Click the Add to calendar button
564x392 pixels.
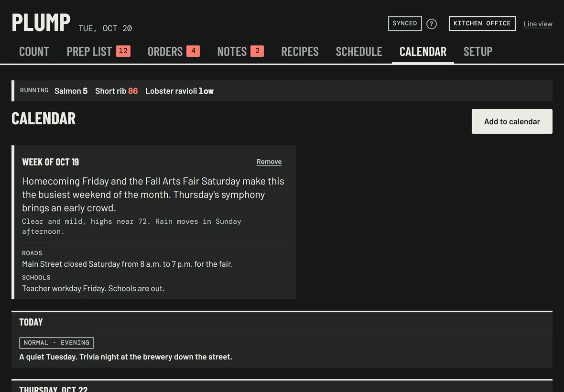pos(512,121)
